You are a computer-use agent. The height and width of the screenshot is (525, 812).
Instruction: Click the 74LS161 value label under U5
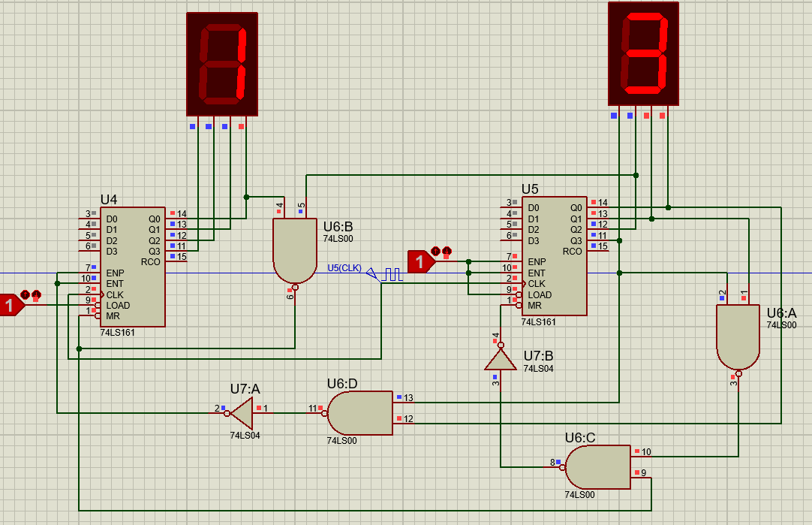pos(539,322)
